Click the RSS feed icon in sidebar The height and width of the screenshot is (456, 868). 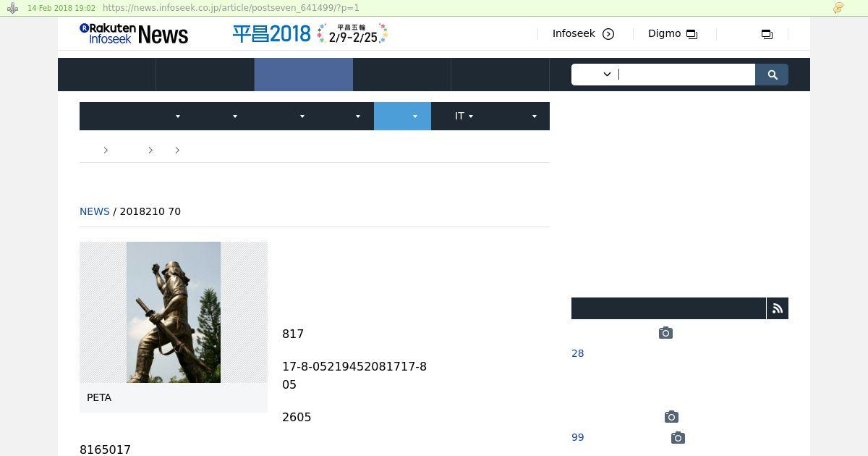tap(778, 308)
